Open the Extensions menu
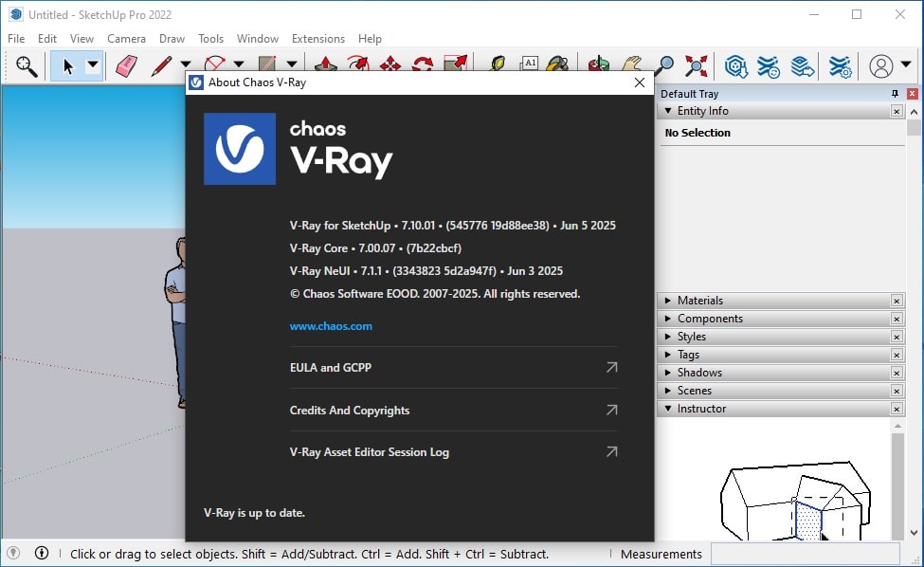The height and width of the screenshot is (567, 924). [318, 38]
